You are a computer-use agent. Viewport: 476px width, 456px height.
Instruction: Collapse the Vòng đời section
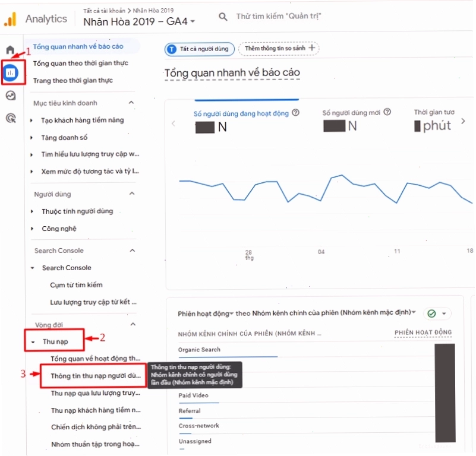(x=133, y=324)
